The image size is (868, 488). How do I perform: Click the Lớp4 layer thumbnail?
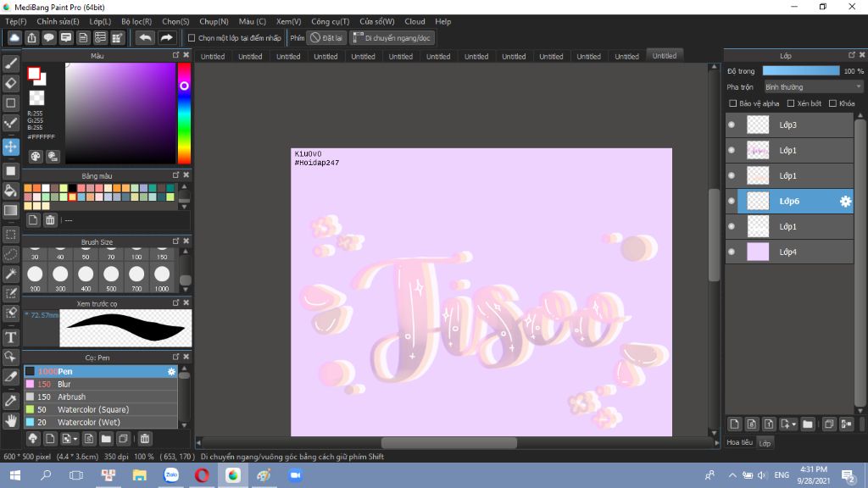pyautogui.click(x=758, y=252)
